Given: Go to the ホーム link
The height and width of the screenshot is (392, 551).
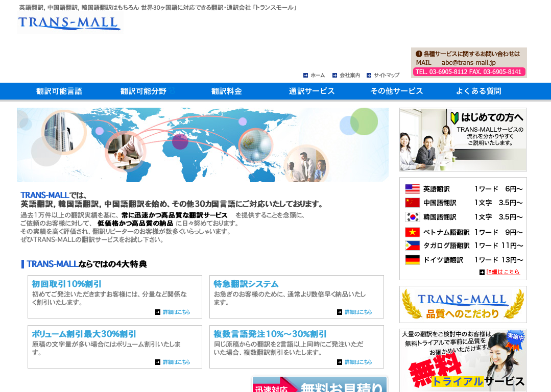Looking at the screenshot, I should (x=318, y=75).
